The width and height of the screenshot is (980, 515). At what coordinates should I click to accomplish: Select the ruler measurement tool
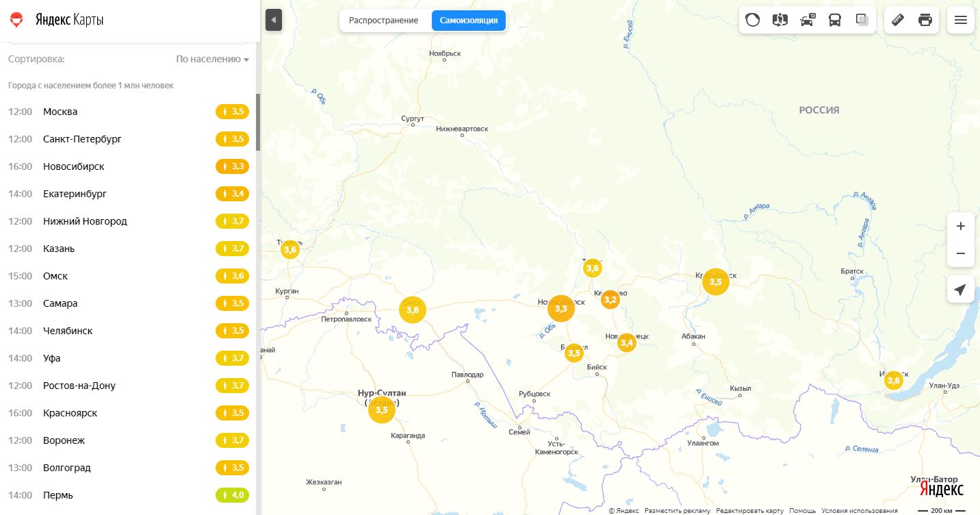click(x=898, y=20)
